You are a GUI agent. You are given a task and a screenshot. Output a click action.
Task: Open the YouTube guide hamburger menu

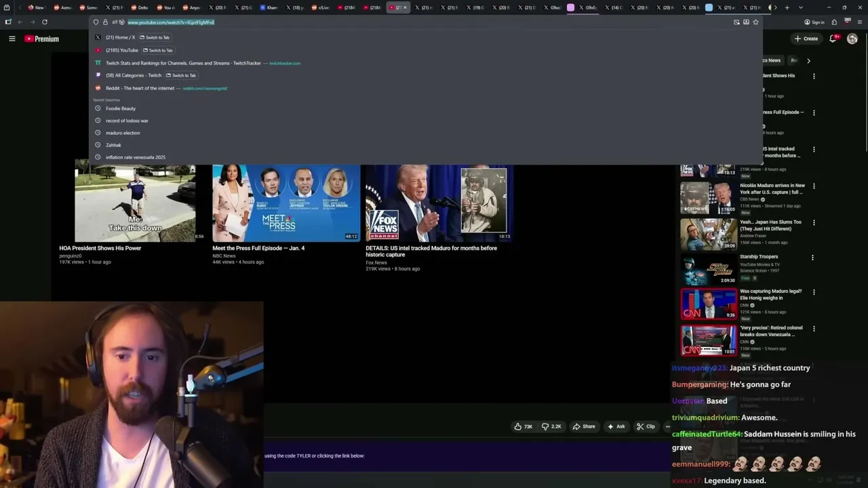coord(12,39)
